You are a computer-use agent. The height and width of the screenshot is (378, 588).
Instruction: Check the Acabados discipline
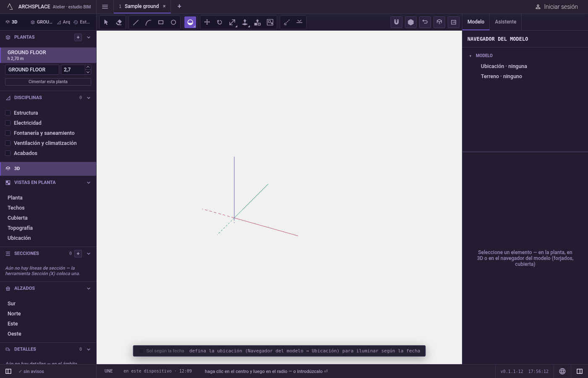point(8,153)
